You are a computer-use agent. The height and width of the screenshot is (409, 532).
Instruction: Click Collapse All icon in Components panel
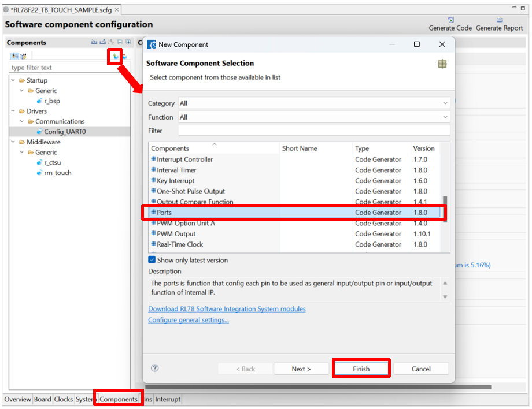pyautogui.click(x=120, y=42)
